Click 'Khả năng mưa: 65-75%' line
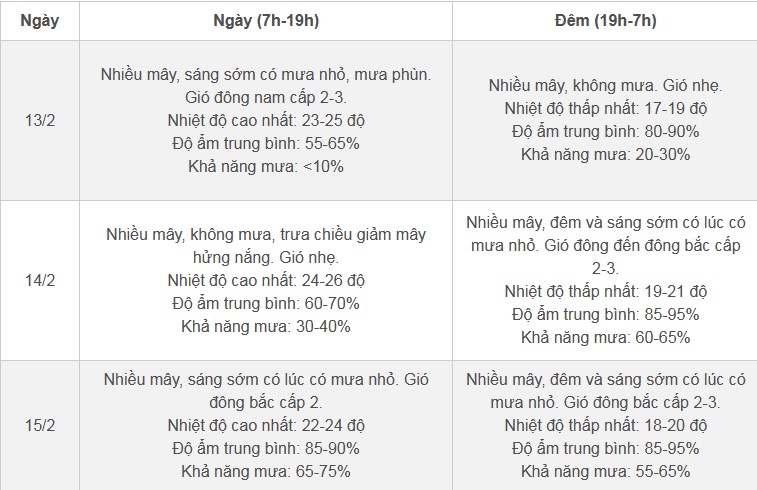Viewport: 757px width, 490px height. [265, 471]
